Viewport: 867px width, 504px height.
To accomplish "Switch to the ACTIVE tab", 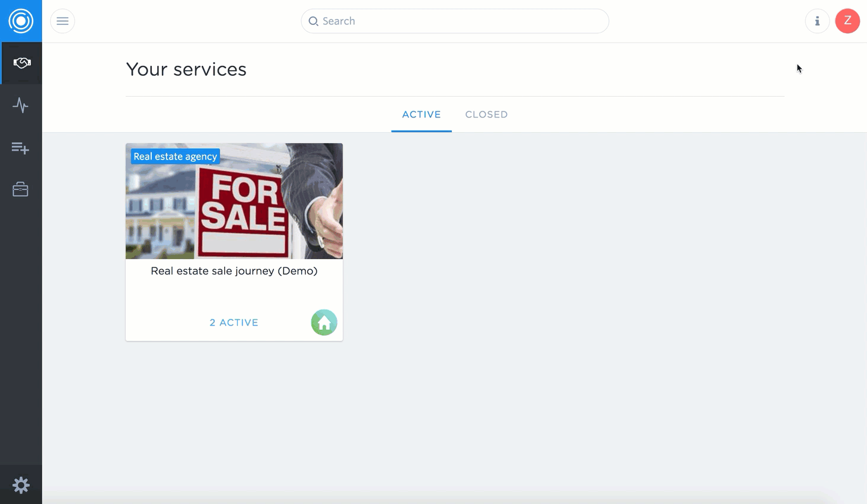I will [422, 114].
